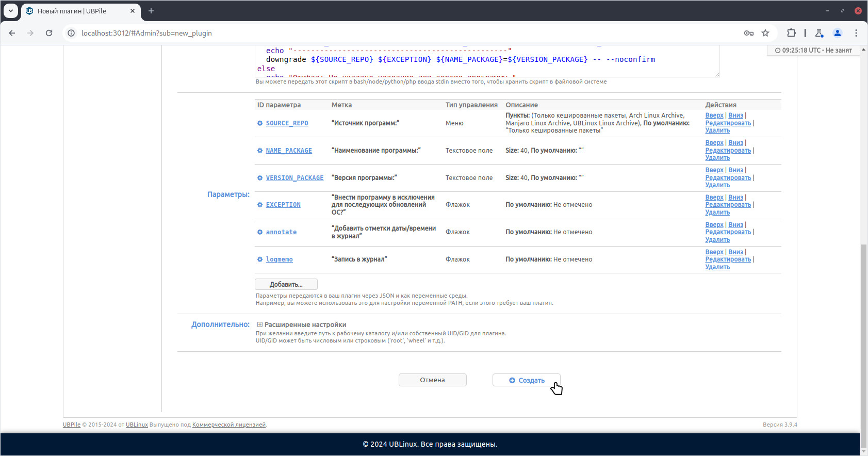Move annotate down with Вниз
This screenshot has width=868, height=456.
pyautogui.click(x=735, y=225)
